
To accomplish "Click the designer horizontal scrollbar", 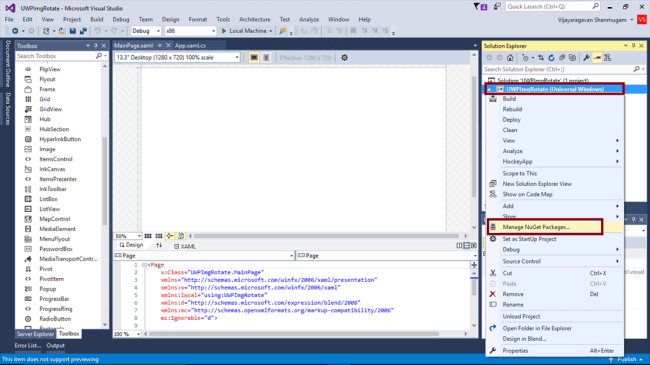I will point(327,236).
